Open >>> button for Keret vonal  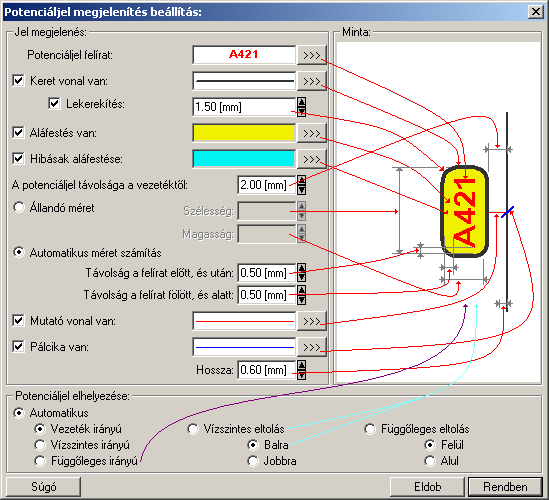point(312,81)
